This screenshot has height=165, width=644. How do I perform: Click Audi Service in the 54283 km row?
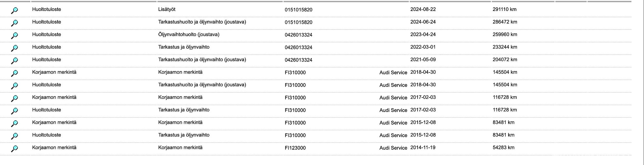coord(393,148)
